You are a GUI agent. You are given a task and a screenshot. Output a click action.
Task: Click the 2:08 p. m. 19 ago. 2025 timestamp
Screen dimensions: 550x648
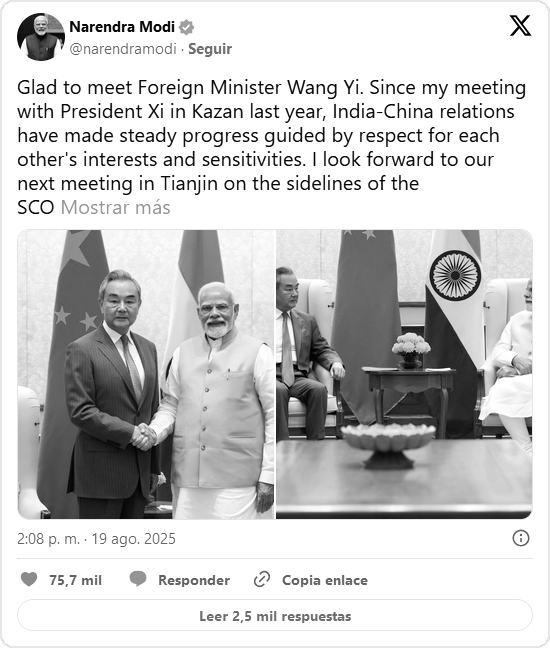point(96,539)
